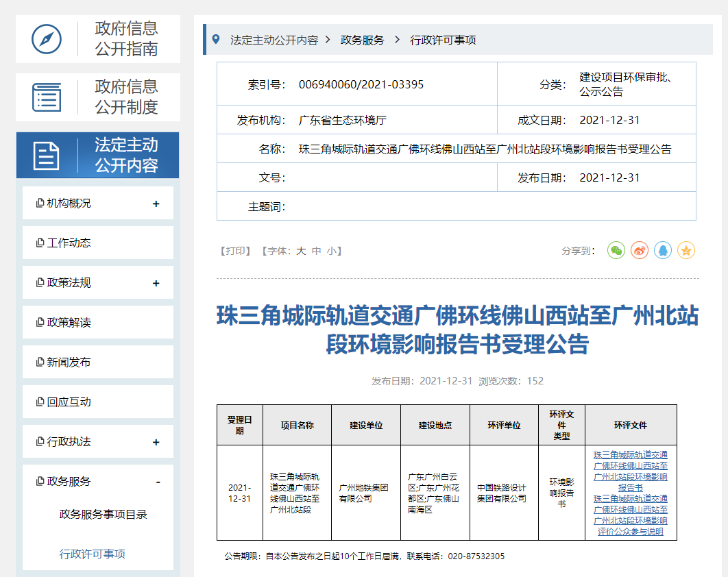
Task: Click the location pin breadcrumb icon
Action: (x=217, y=40)
